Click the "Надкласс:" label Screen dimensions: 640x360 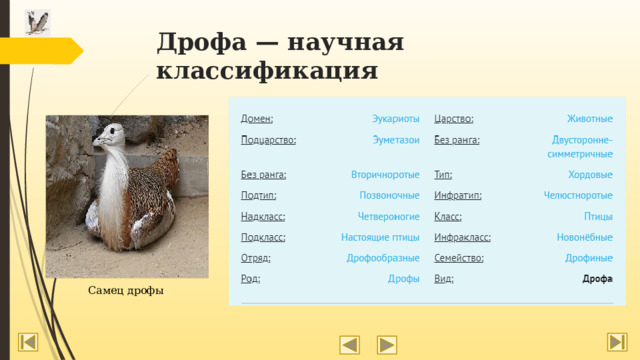coord(263,217)
